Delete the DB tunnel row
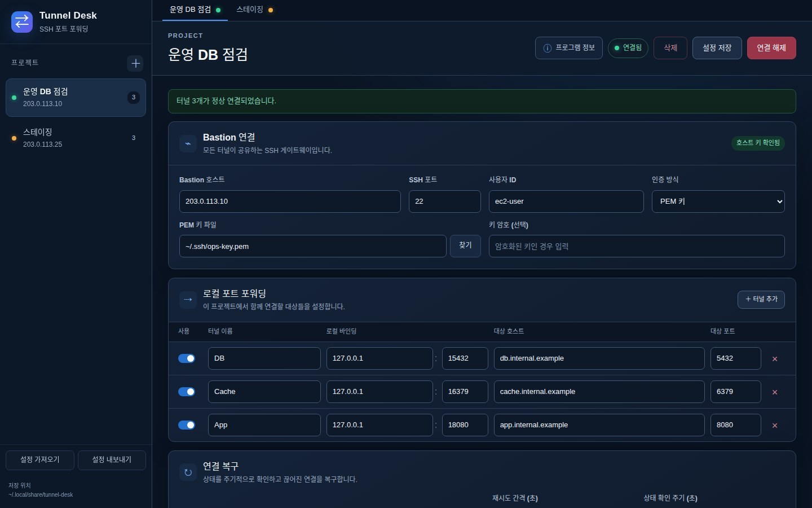 [x=775, y=359]
